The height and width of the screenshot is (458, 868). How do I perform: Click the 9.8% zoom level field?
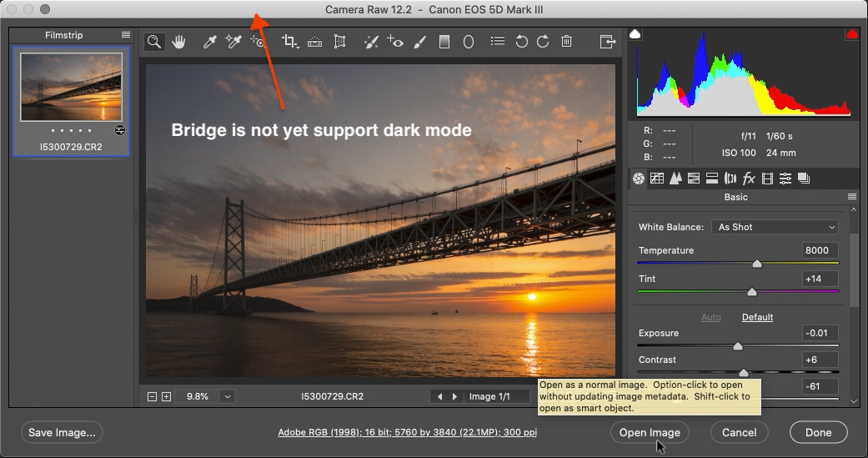pyautogui.click(x=198, y=396)
